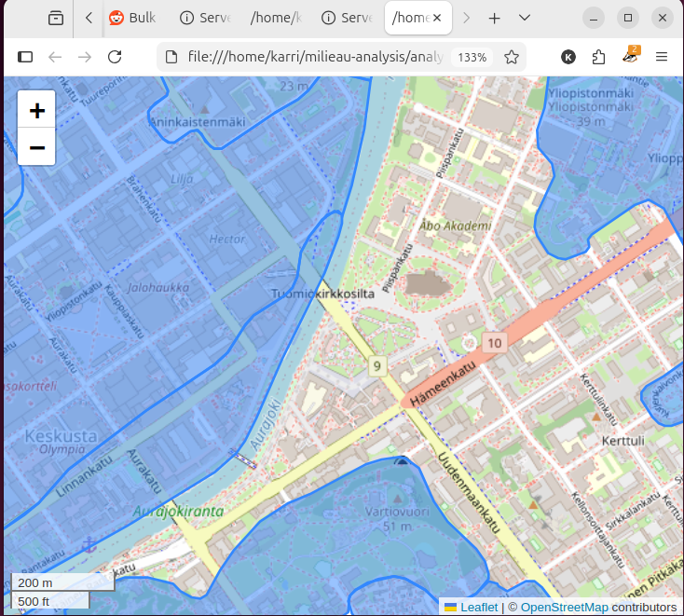Open a new browser tab

coord(495,18)
